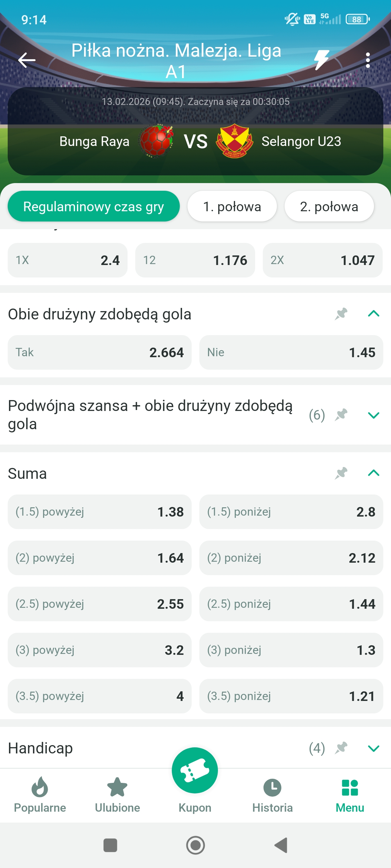Expand the Podwójna szansa + obie drużyny section
Screen dimensions: 391x868
(373, 415)
